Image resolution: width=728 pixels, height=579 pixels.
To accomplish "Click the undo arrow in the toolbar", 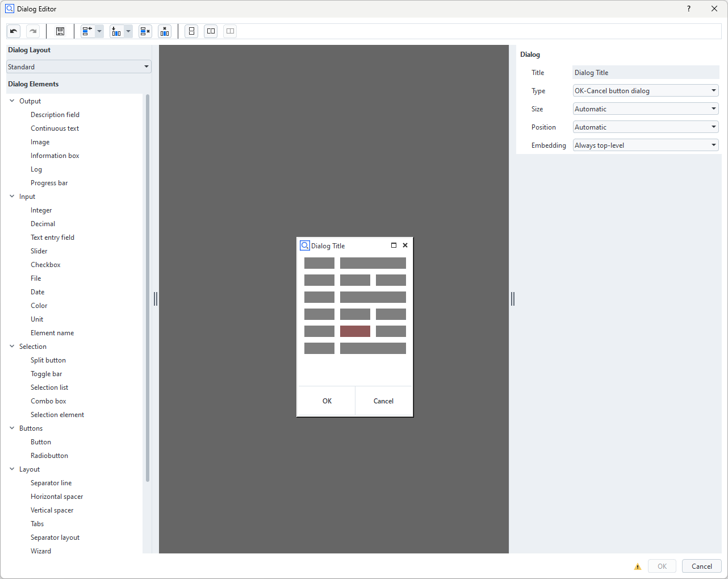I will (14, 31).
